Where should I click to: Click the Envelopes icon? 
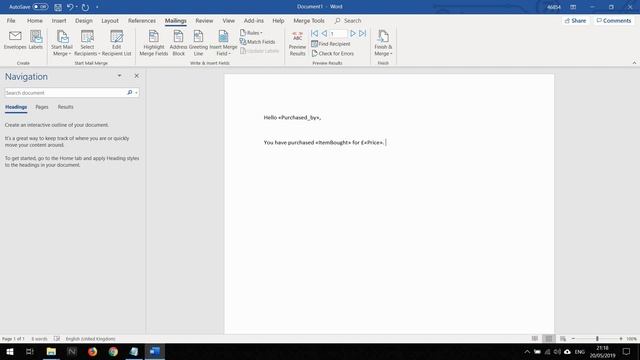[15, 40]
